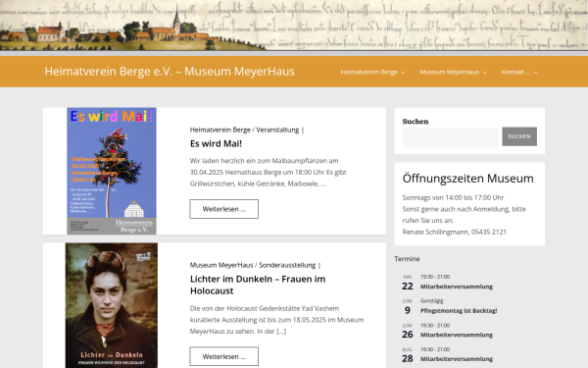Open category link Museum MeyerHaus above Lichter im Dunkeln
This screenshot has width=588, height=368.
(x=221, y=265)
